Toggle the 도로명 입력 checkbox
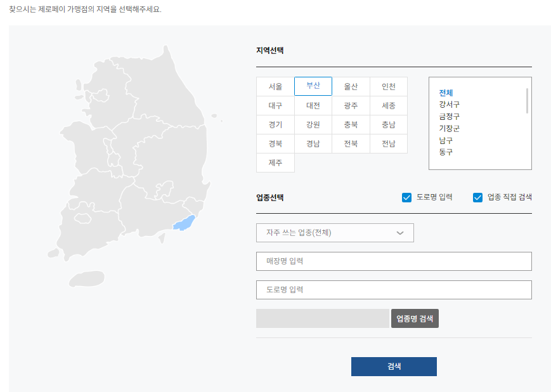The image size is (551, 392). point(406,197)
